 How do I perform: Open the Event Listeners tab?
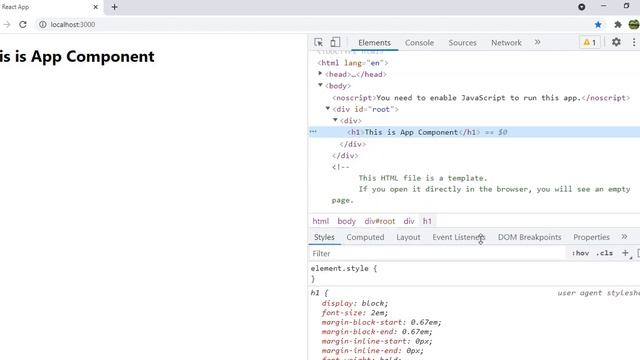point(459,237)
